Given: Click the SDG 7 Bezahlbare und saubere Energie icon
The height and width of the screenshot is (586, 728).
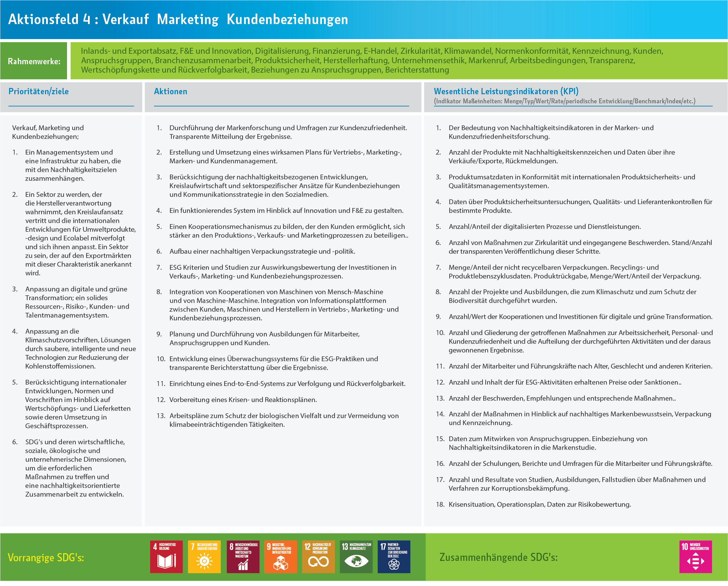Looking at the screenshot, I should coord(204,557).
